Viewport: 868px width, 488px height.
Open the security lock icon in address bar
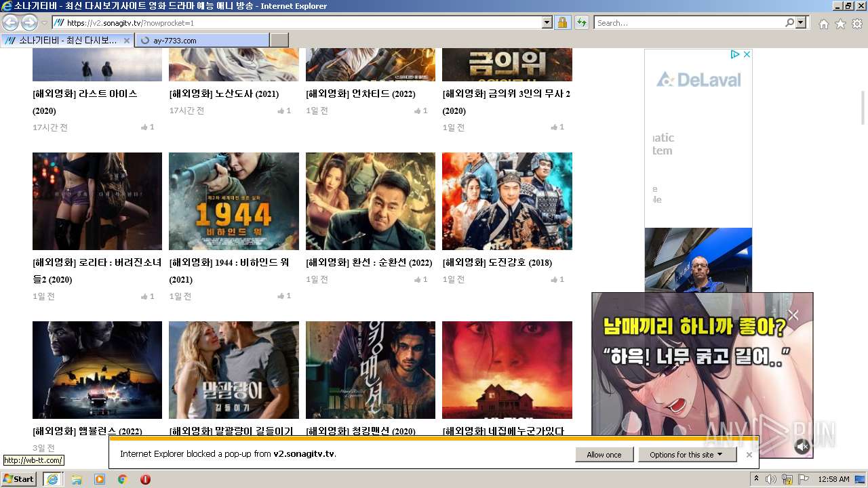tap(562, 22)
